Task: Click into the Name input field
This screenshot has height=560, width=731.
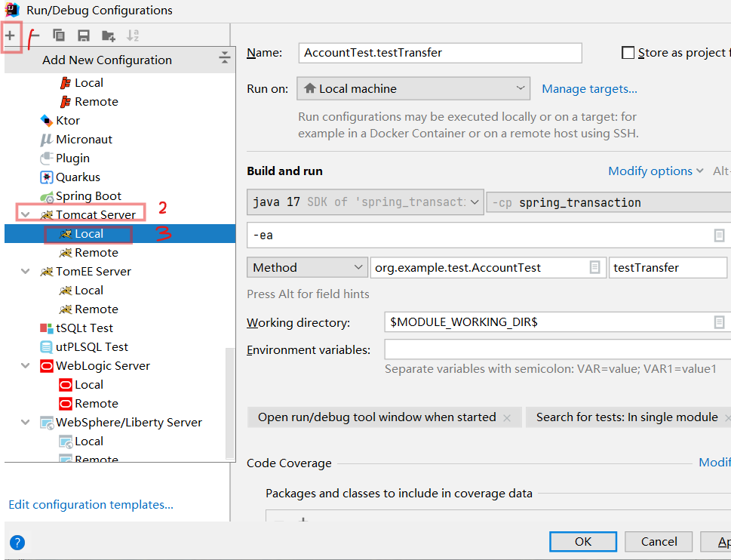Action: [440, 53]
